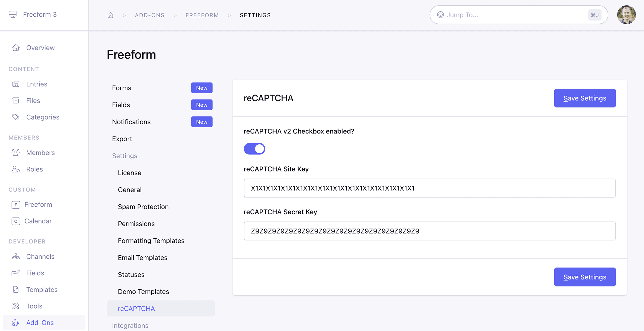Click the New badge next to Notifications
The image size is (644, 331).
202,122
